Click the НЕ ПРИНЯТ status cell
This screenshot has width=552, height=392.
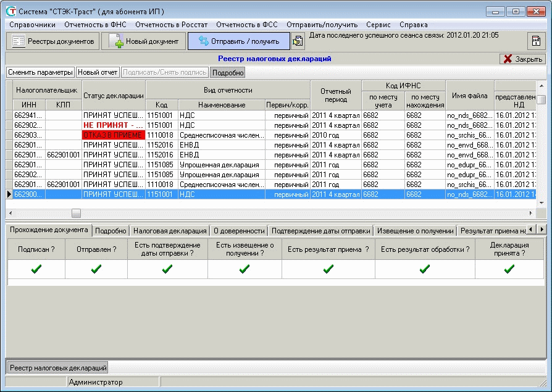pyautogui.click(x=114, y=125)
